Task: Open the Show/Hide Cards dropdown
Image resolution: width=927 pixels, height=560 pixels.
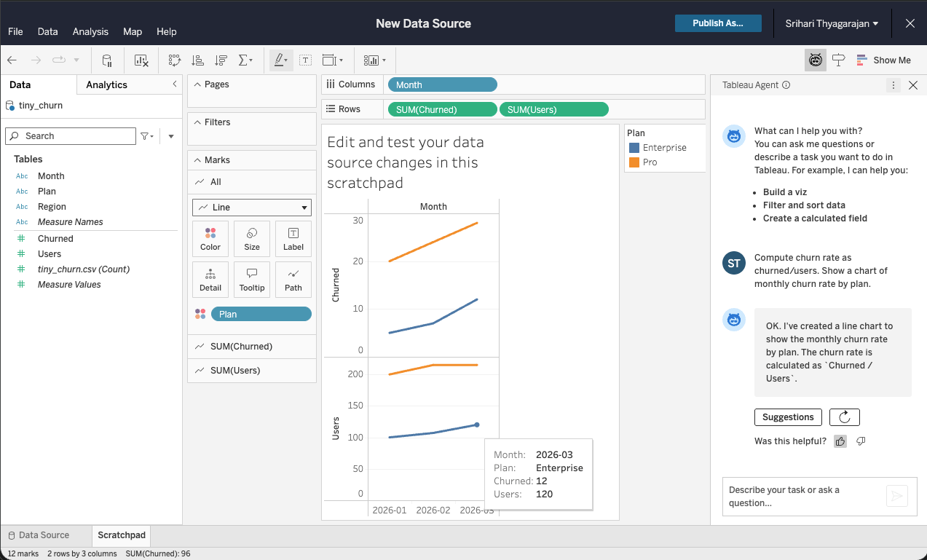Action: (375, 60)
